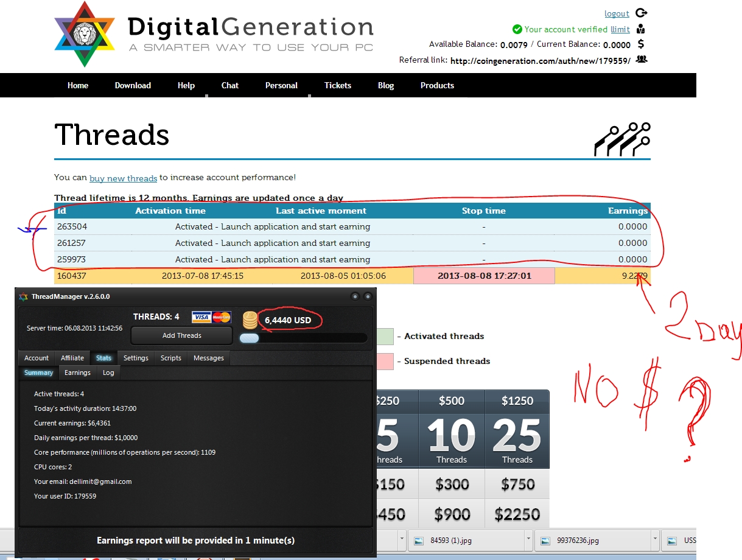
Task: Follow the buy new threads link
Action: pos(124,178)
